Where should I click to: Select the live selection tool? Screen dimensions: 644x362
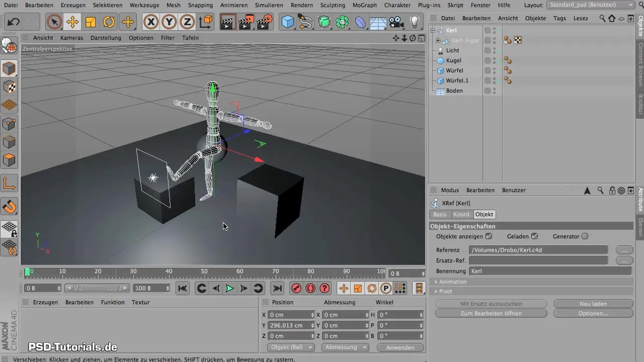pos(54,22)
